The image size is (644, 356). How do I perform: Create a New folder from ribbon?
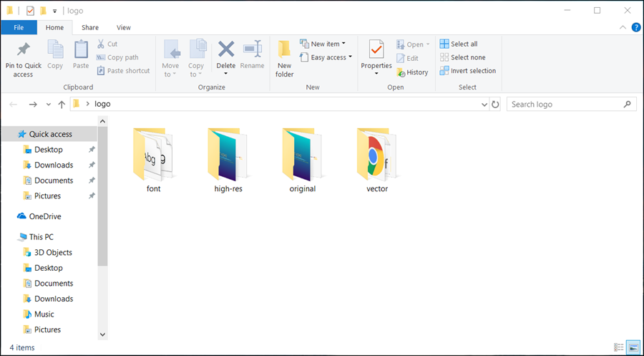click(x=285, y=58)
